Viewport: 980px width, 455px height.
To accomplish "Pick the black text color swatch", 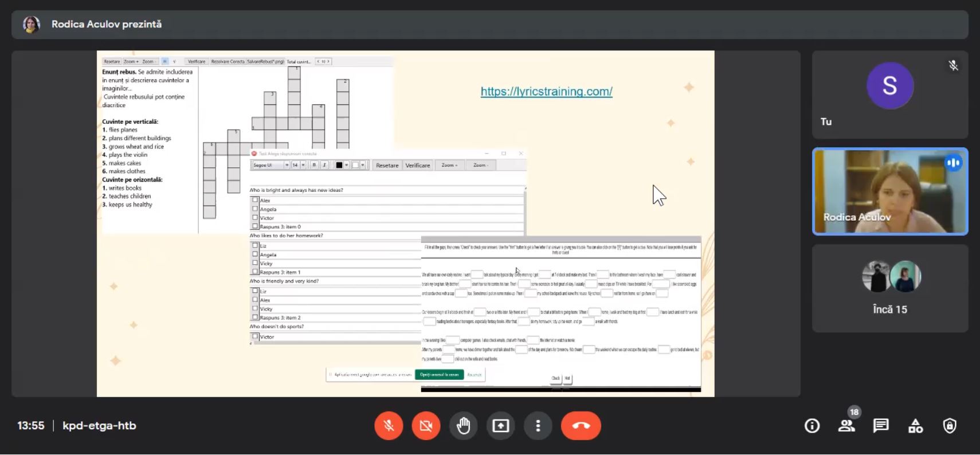I will (339, 165).
